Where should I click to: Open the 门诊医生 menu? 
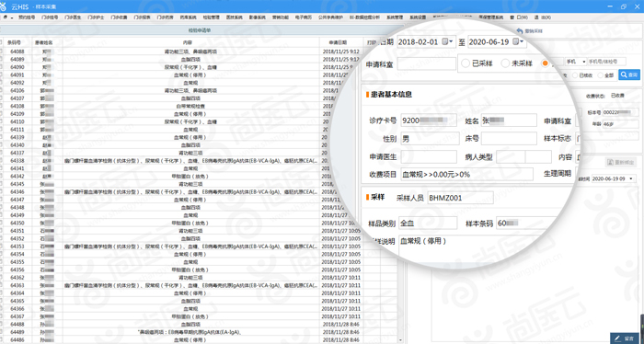[x=73, y=17]
